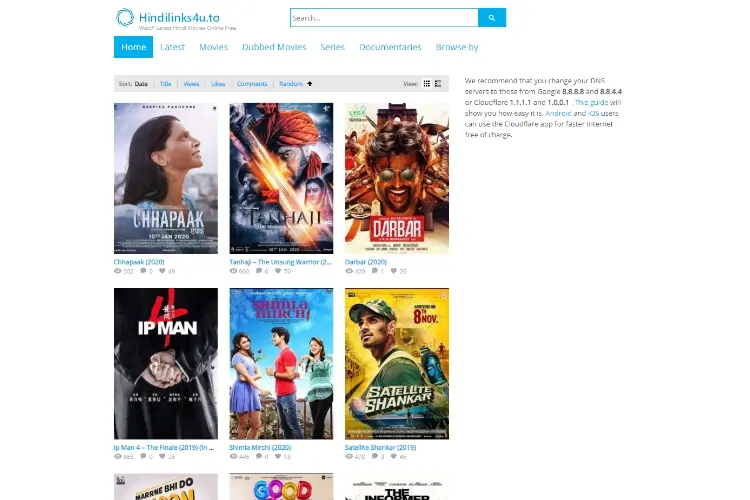
Task: Click views eye icon under Shimla Mirchi
Action: (x=233, y=456)
